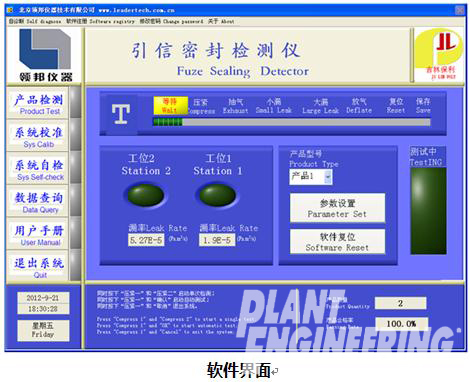Open the Product Type dropdown arrow
Screen dimensions: 470x382
[x=328, y=177]
